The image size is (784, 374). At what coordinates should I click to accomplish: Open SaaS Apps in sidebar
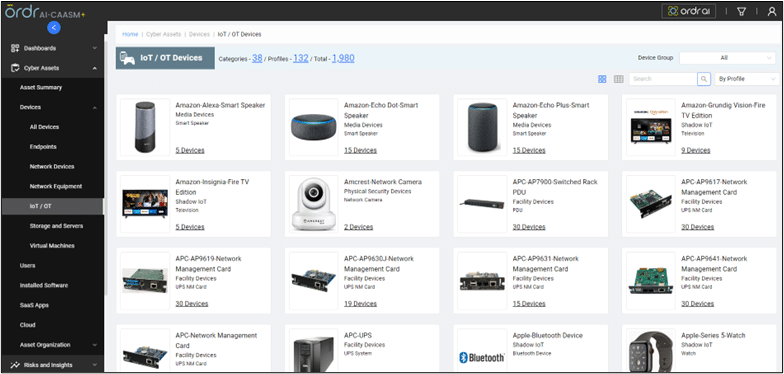(x=34, y=306)
